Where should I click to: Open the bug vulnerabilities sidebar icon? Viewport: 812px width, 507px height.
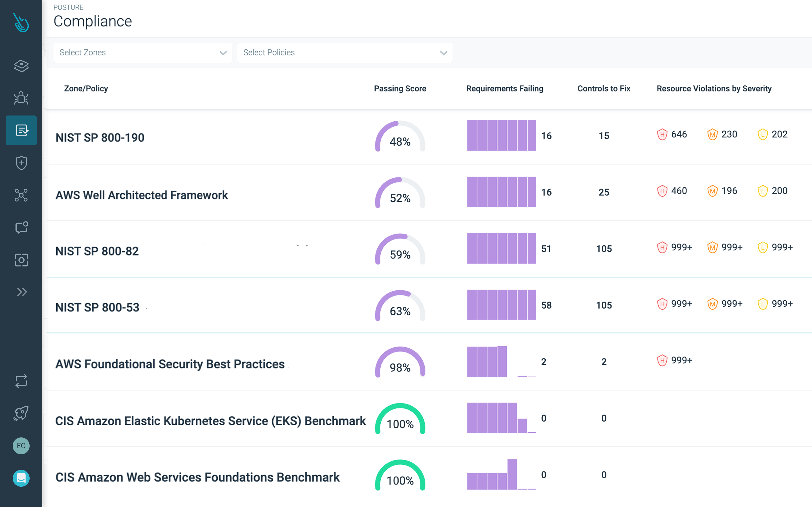coord(21,98)
